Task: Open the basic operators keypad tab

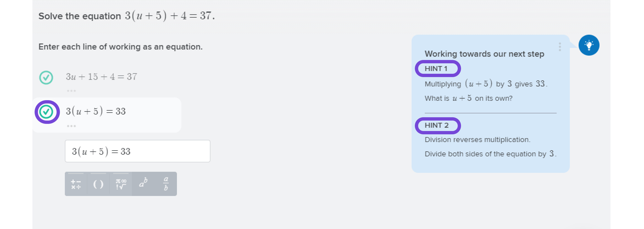Action: pos(76,184)
